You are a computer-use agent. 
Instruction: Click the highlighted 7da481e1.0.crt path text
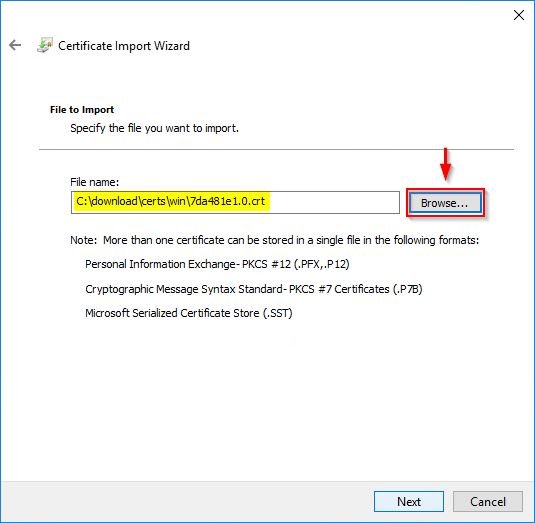(171, 201)
